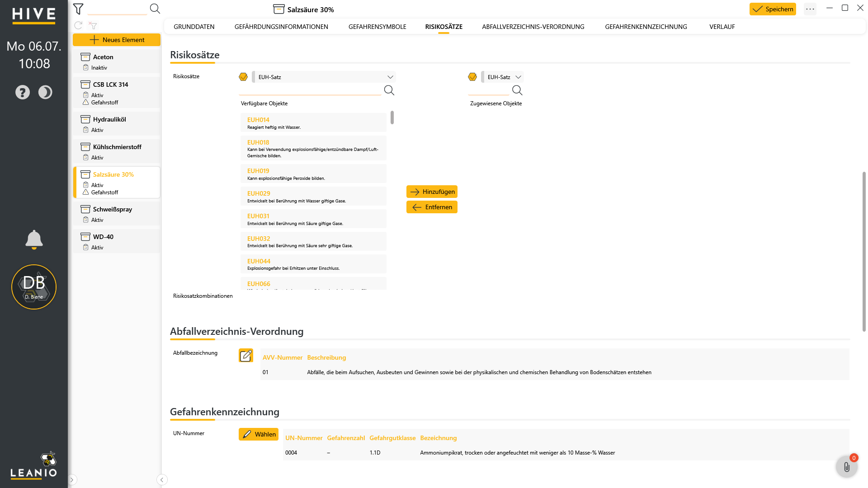Expand the left navigation sidebar arrow
Screen dimensions: 868x488
tap(72, 480)
